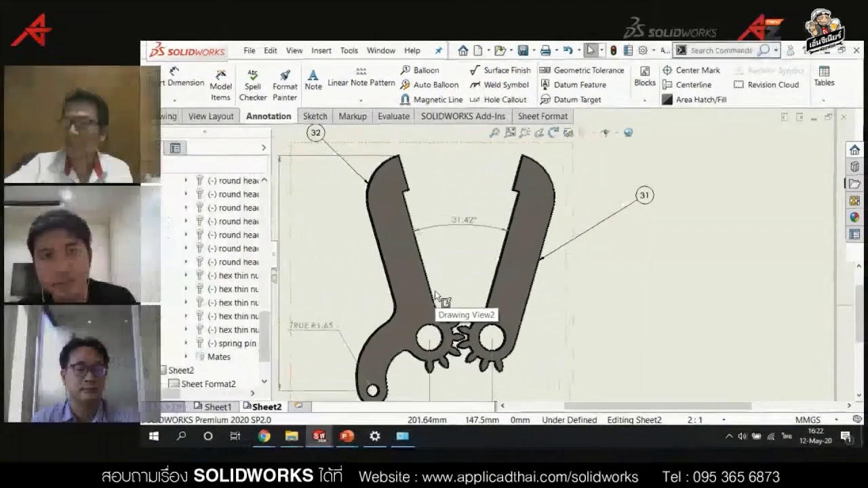Switch to the Sheet Format tab
868x488 pixels.
542,116
